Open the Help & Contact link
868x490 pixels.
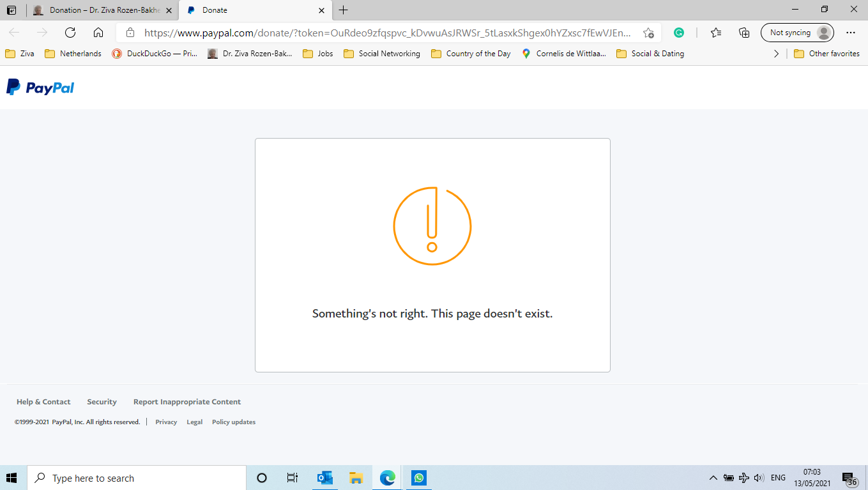(x=43, y=402)
